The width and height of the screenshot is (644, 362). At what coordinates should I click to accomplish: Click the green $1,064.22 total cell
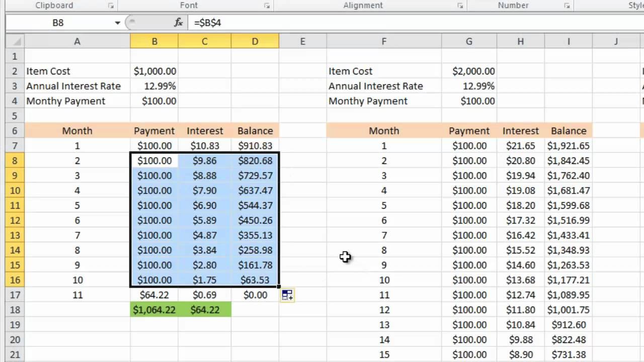coord(154,310)
